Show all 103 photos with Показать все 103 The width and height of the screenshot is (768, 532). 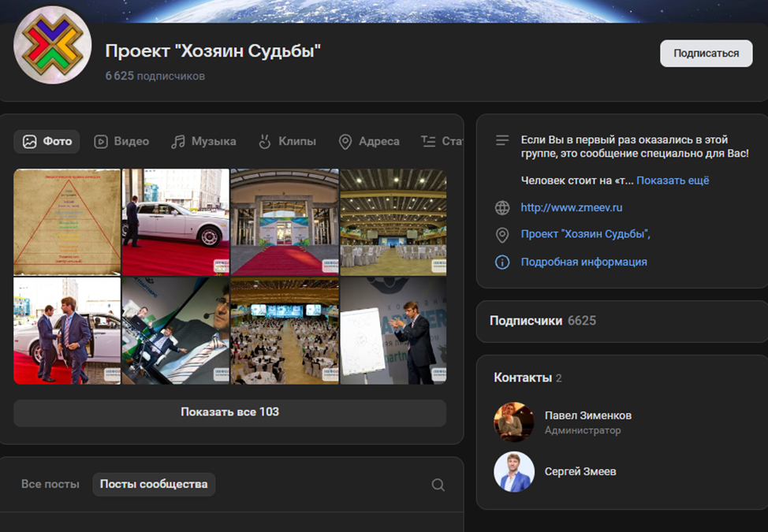click(x=229, y=412)
